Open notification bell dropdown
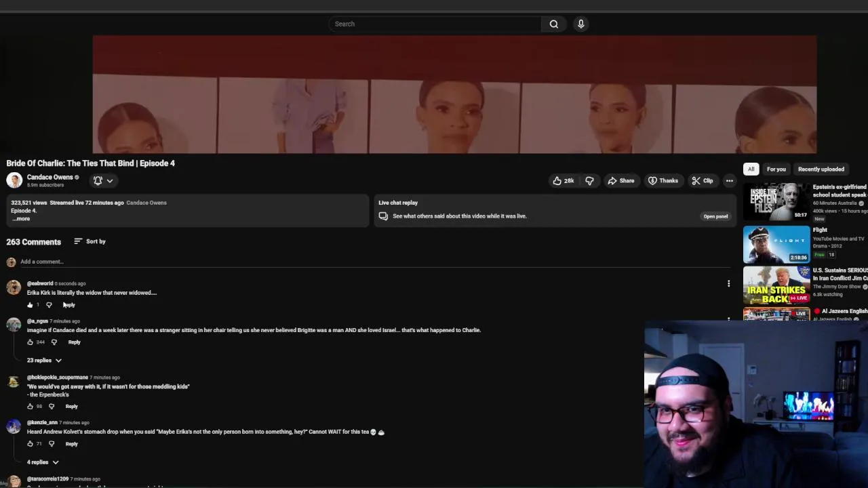The image size is (868, 488). [x=103, y=181]
